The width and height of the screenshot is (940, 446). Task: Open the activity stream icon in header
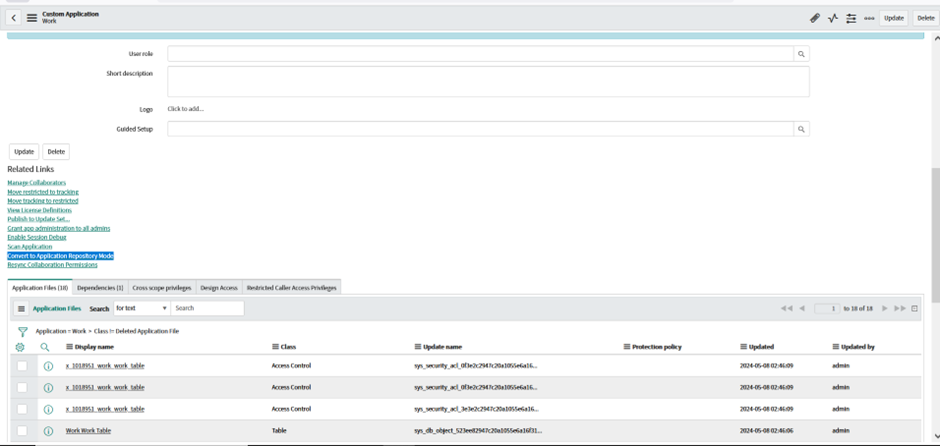pos(832,18)
